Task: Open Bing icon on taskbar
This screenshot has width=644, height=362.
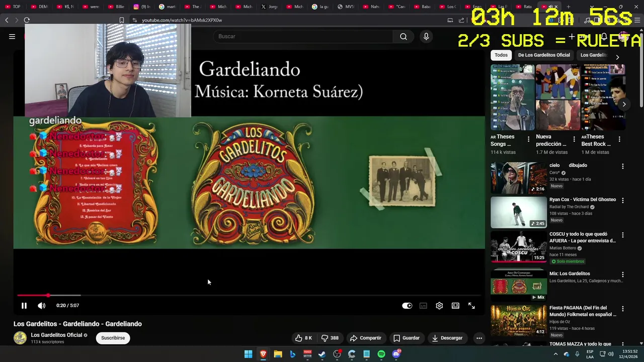Action: coord(292,354)
